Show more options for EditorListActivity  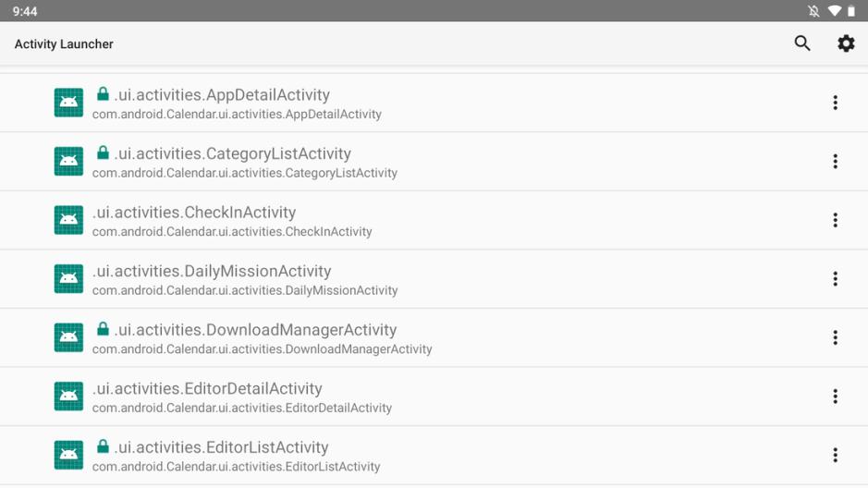click(835, 454)
